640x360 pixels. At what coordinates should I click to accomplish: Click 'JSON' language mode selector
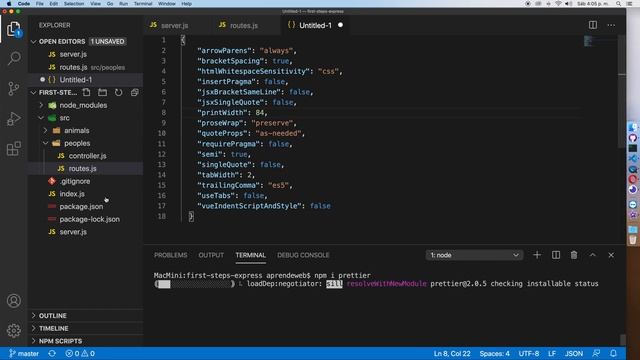[x=574, y=353]
